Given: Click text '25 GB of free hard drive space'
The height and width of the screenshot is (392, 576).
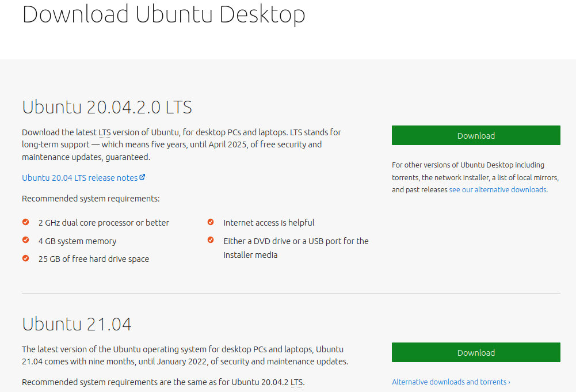Looking at the screenshot, I should (x=94, y=259).
